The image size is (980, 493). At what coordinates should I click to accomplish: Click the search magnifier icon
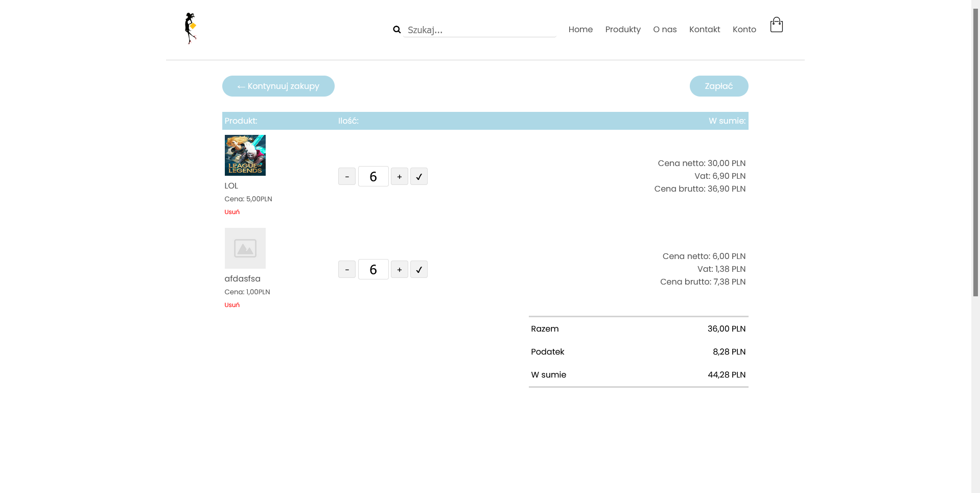(397, 30)
